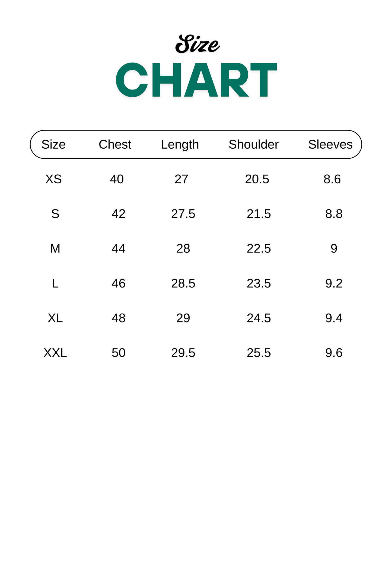Click the sleeves value 9 for size M
This screenshot has height=588, width=392.
(x=334, y=249)
